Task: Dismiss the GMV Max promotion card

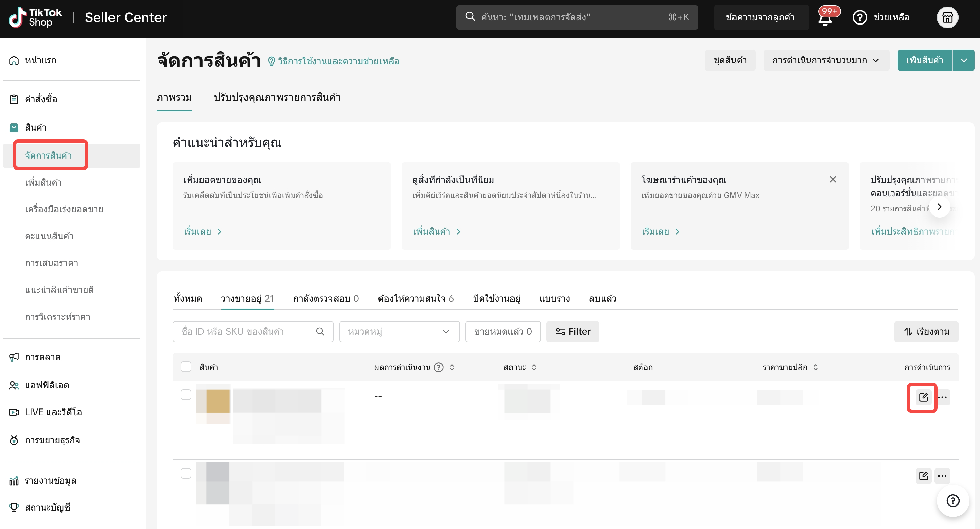Action: (832, 179)
